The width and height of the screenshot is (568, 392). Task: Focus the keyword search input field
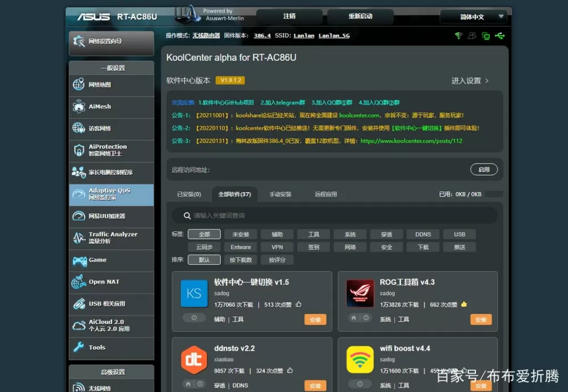[x=335, y=215]
